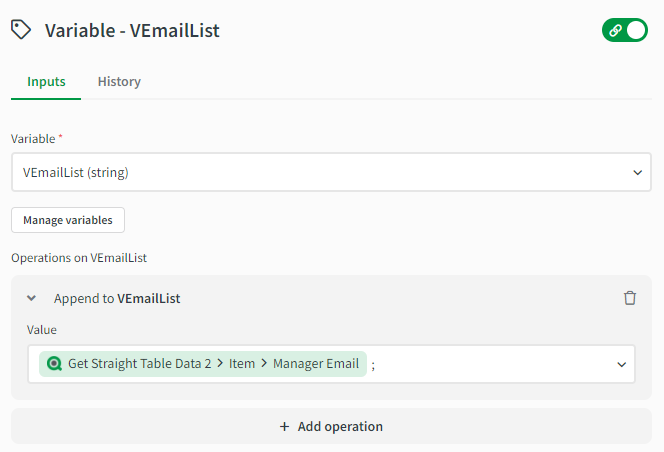The height and width of the screenshot is (452, 664).
Task: Click the plus icon beside Add operation
Action: tap(286, 426)
